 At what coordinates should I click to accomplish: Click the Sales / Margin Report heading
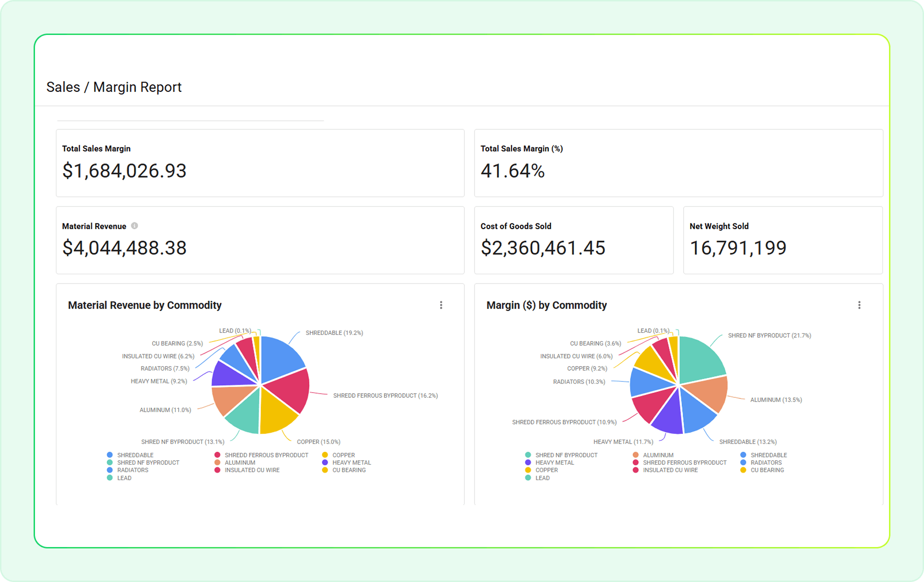[114, 87]
